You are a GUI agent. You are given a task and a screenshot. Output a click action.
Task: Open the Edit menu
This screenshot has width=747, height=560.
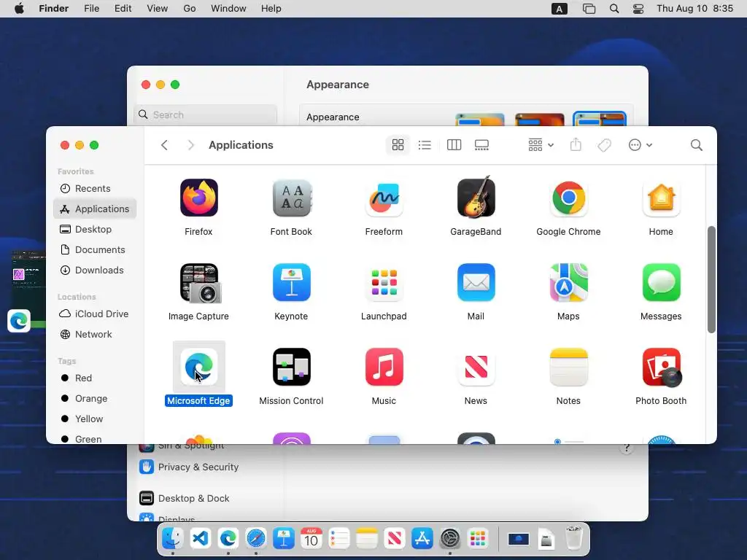pyautogui.click(x=123, y=9)
